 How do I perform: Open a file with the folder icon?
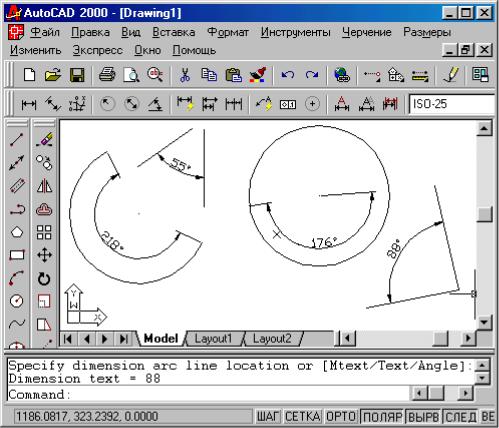[53, 75]
